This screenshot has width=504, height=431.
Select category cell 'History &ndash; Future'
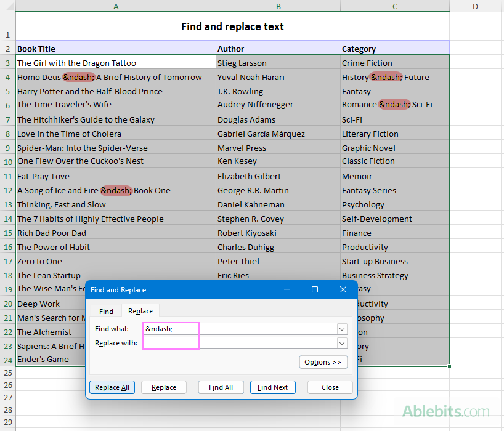(395, 77)
